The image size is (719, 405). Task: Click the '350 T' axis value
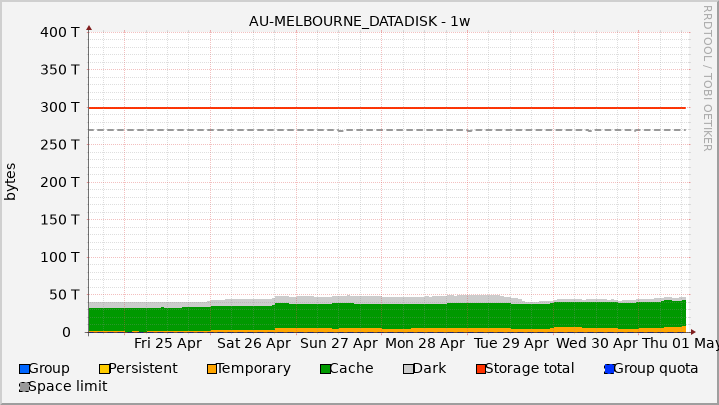coord(60,70)
